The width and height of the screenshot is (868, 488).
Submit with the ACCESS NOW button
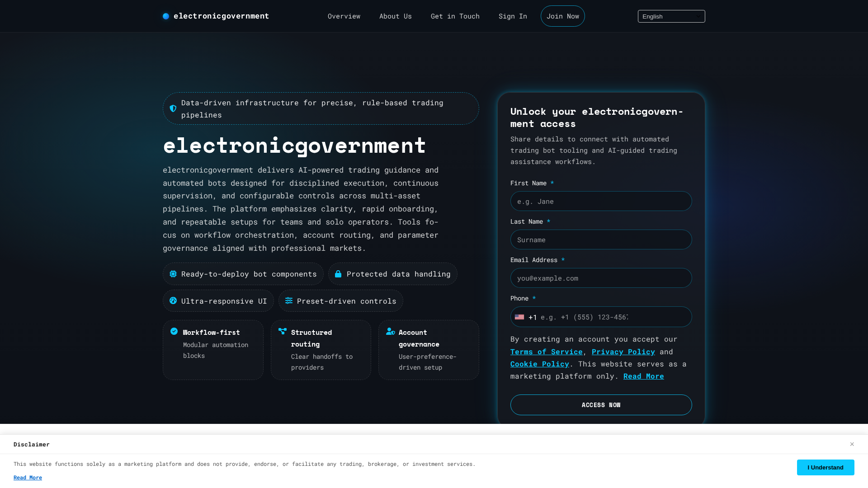601,405
